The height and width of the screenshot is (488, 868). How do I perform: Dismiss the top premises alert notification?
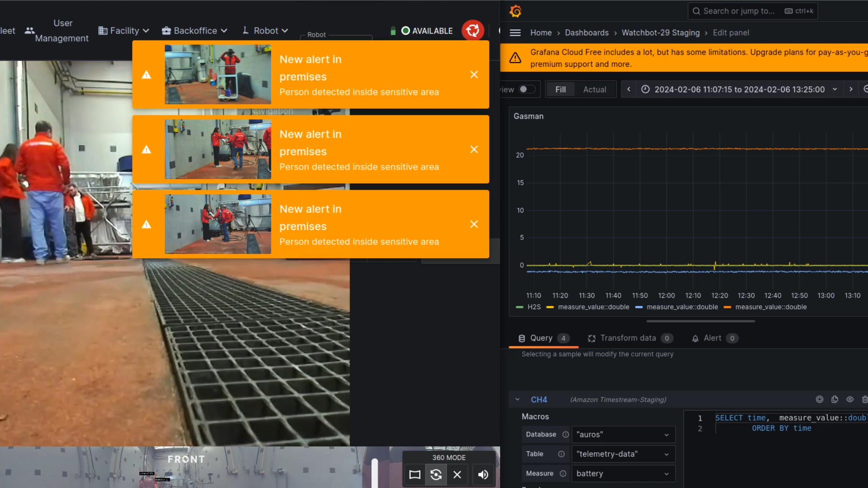tap(474, 75)
